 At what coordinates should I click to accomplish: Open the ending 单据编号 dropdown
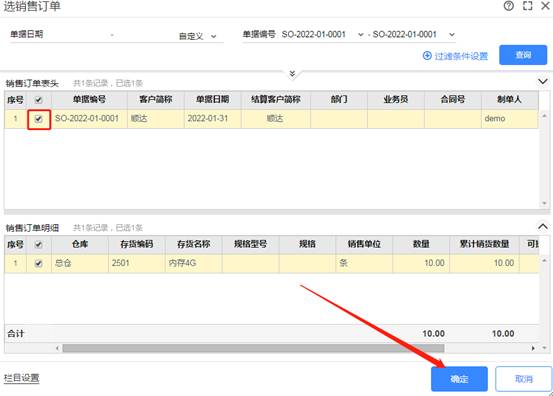point(452,35)
